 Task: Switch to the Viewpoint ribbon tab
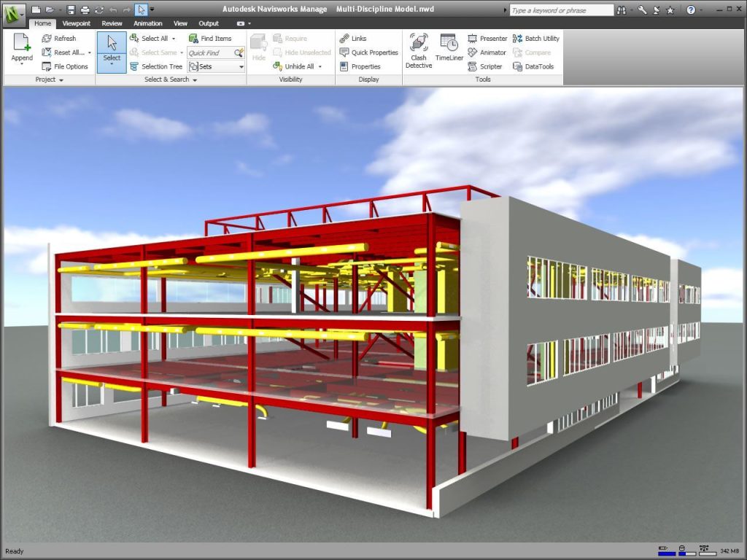76,23
